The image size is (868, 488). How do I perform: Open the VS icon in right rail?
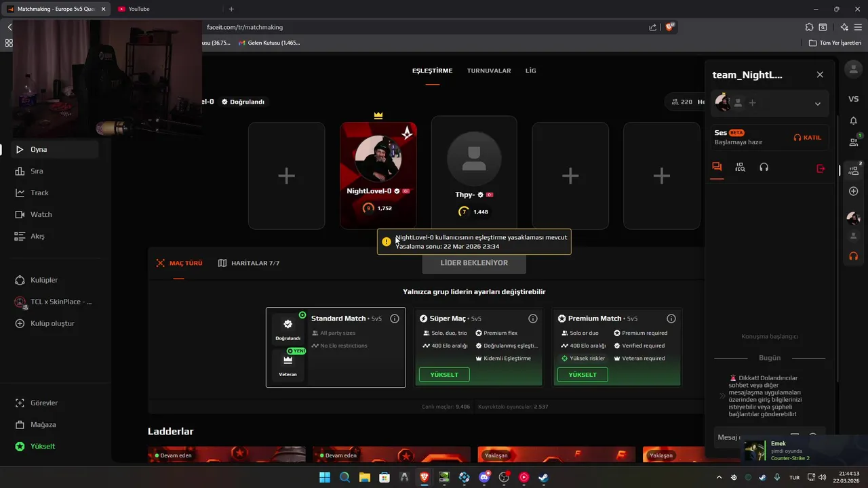point(854,99)
